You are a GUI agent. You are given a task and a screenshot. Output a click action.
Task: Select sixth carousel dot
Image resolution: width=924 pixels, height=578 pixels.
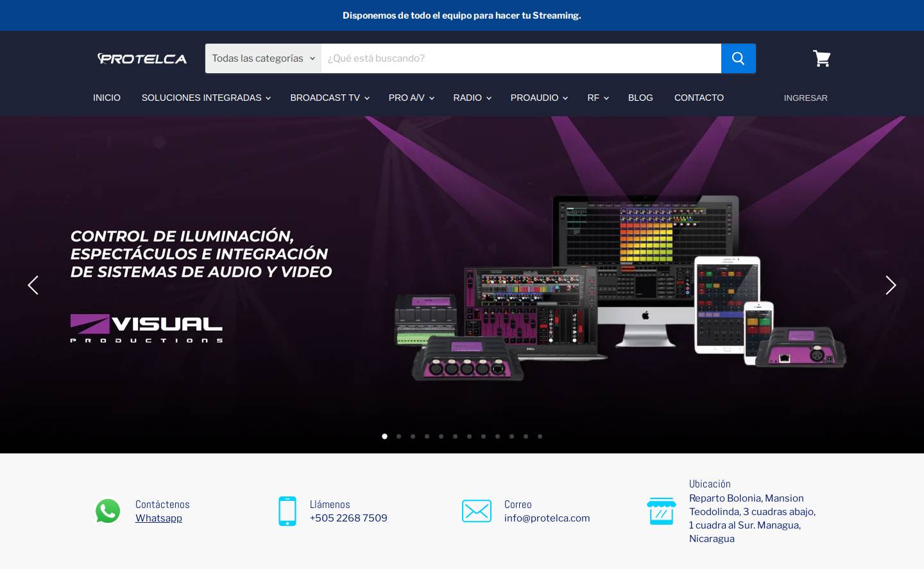click(x=455, y=436)
